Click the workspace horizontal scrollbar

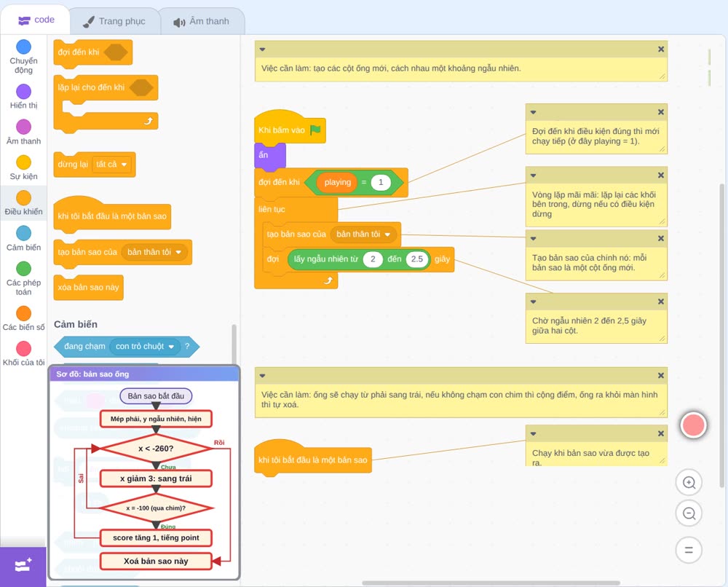point(491,583)
